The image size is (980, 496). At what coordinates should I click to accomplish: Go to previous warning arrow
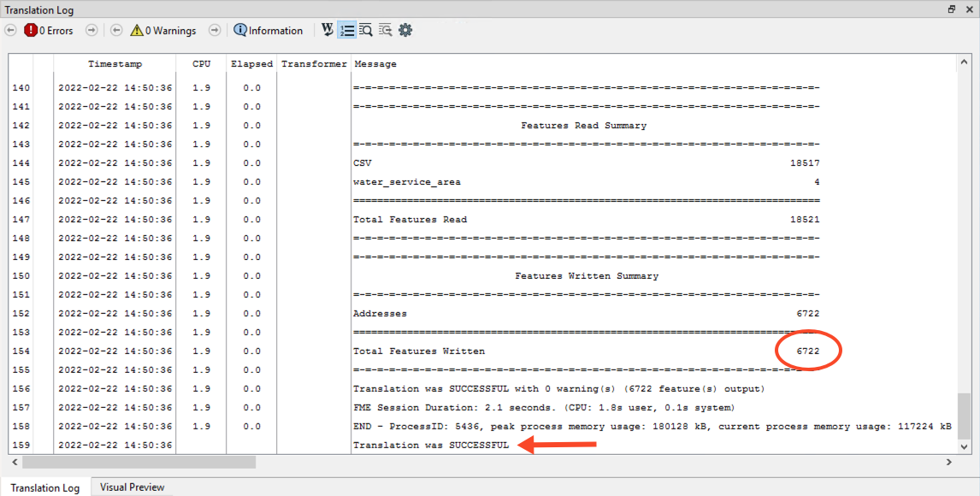click(116, 30)
